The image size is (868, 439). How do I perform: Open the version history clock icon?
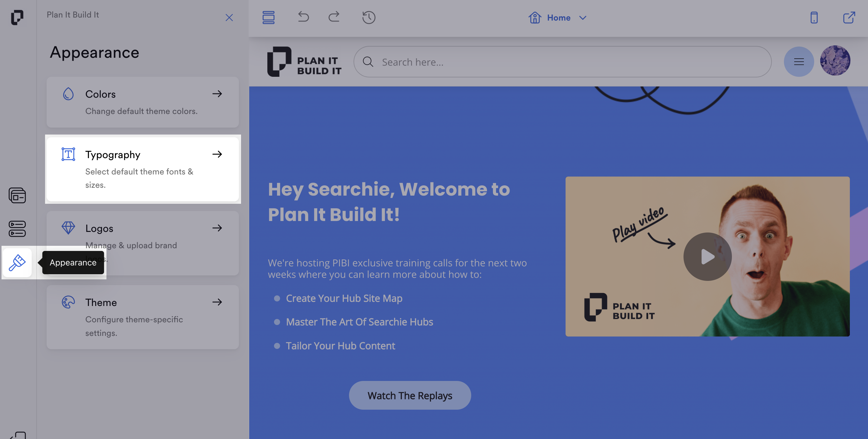point(369,18)
